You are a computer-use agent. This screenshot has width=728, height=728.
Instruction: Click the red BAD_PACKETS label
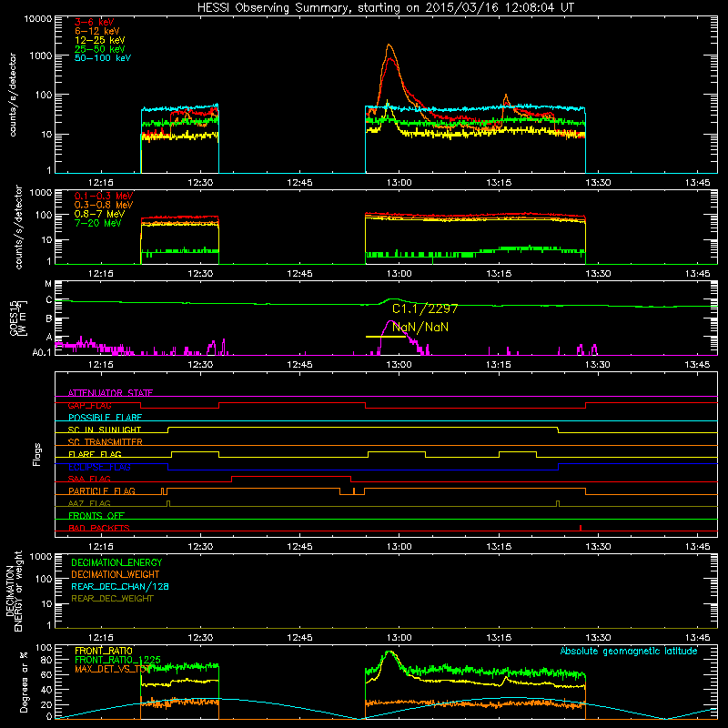[x=99, y=528]
